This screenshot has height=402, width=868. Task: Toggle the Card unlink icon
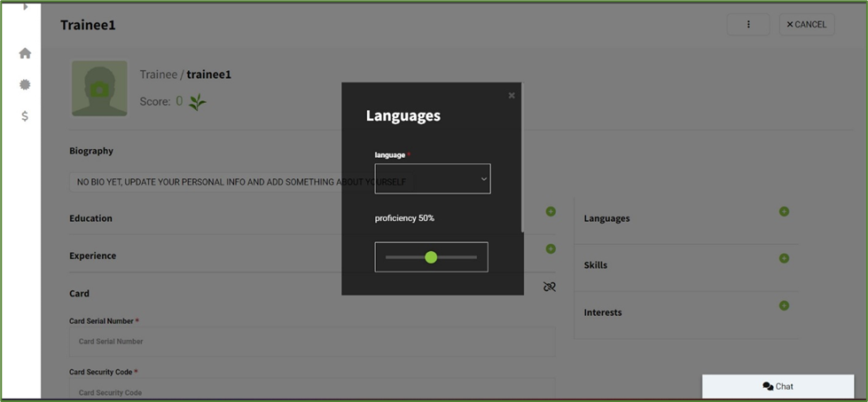pyautogui.click(x=550, y=287)
